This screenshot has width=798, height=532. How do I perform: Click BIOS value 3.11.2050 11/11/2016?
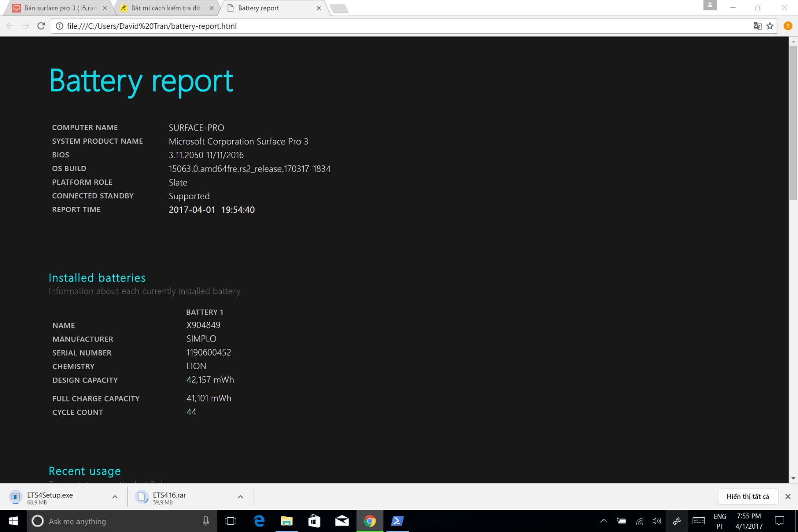206,155
